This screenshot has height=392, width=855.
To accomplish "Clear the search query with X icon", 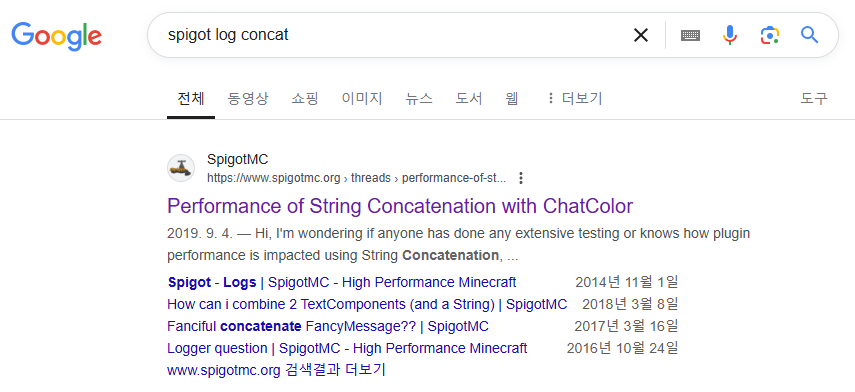I will click(x=641, y=35).
